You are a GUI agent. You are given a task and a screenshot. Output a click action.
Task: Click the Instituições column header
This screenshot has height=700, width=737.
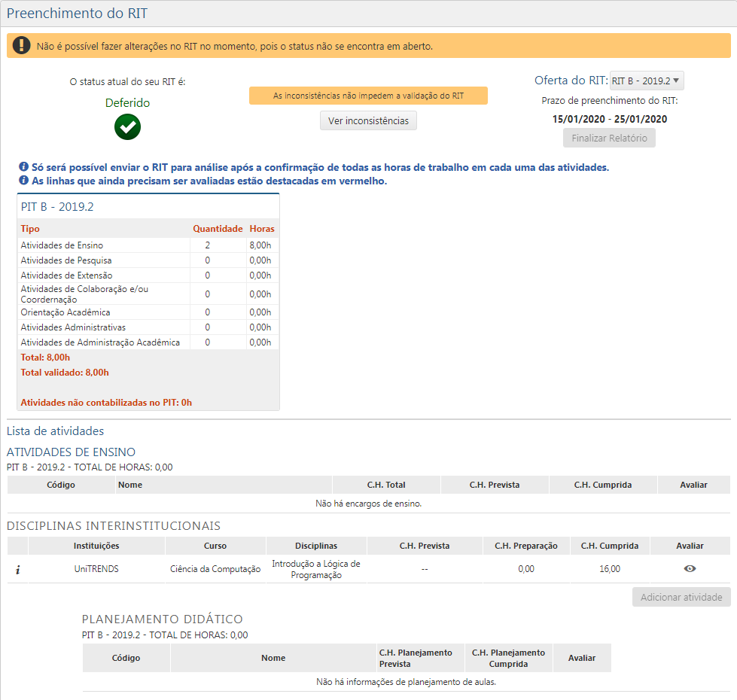coord(96,546)
